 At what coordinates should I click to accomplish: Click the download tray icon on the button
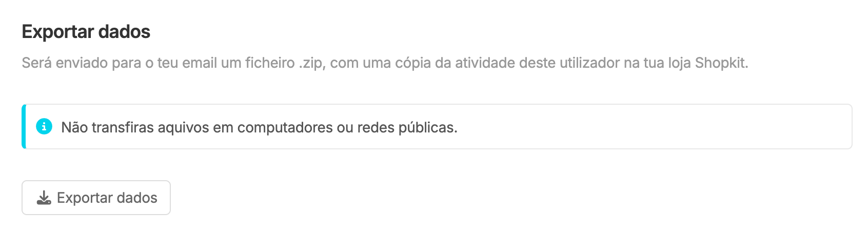pyautogui.click(x=44, y=198)
